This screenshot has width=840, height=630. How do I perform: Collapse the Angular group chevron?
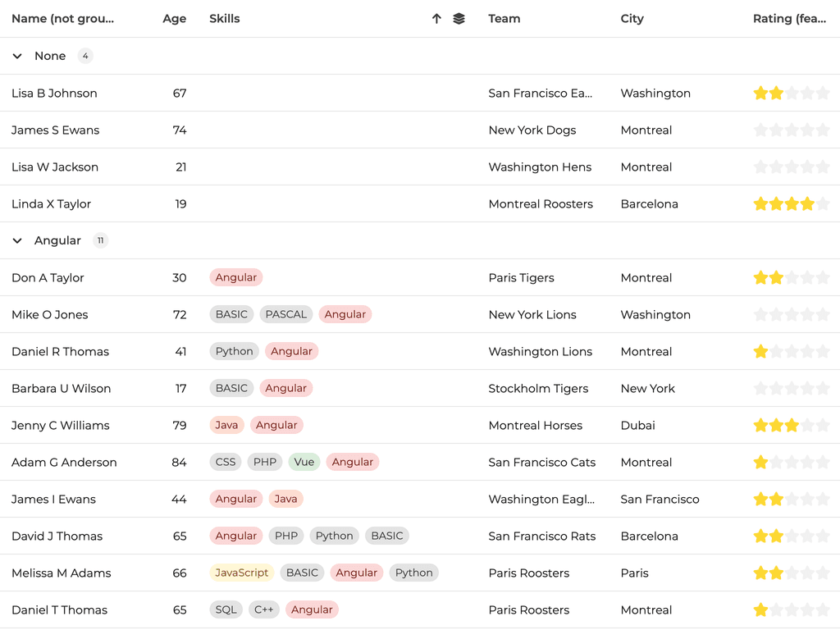[17, 240]
